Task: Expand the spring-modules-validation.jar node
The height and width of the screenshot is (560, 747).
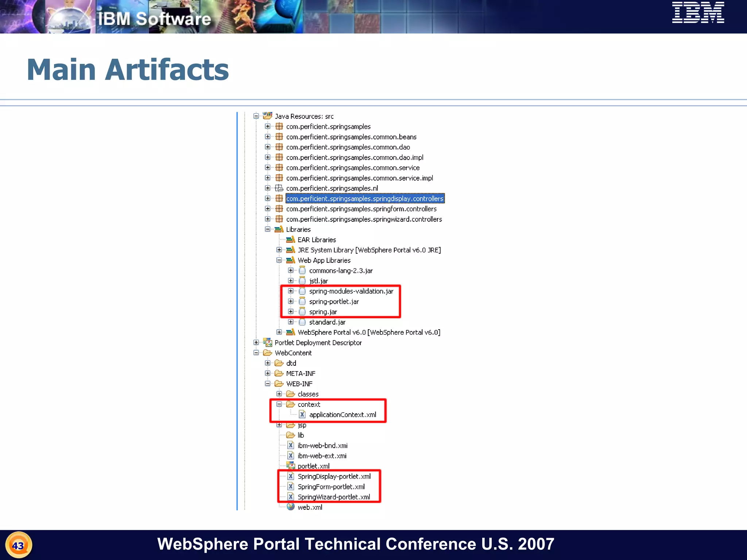Action: click(x=291, y=291)
